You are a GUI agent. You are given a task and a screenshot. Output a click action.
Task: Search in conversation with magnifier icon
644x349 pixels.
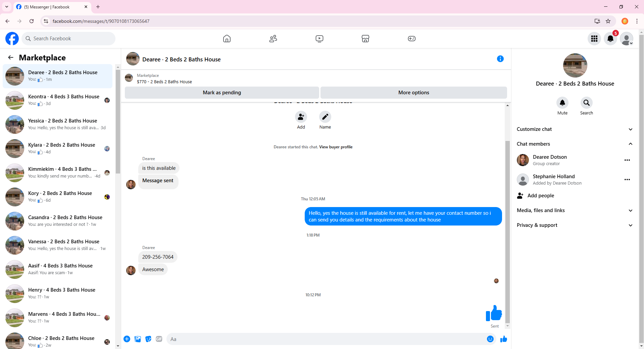587,103
